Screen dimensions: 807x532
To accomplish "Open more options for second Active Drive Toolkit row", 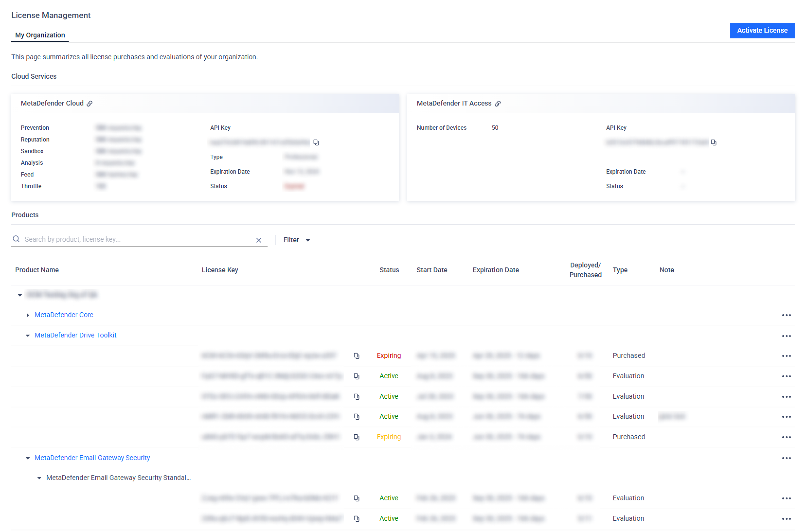I will click(786, 397).
